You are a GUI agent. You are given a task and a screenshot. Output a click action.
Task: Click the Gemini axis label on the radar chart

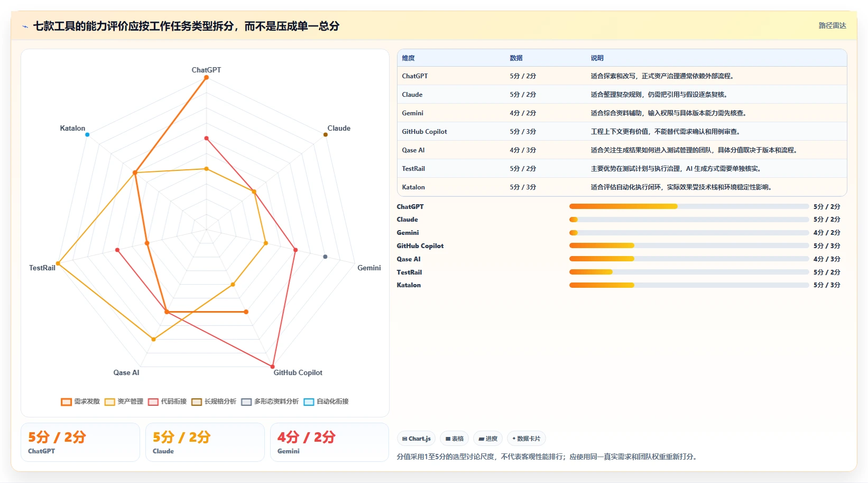click(369, 268)
